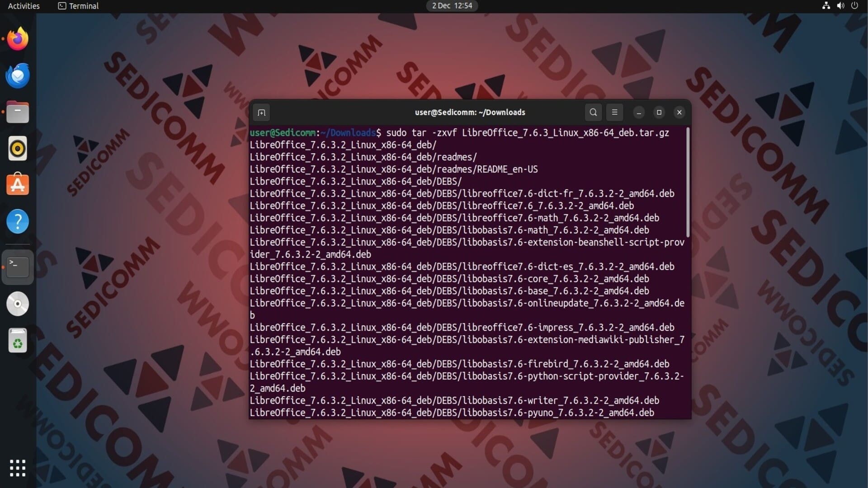Minimize the terminal window

click(639, 113)
